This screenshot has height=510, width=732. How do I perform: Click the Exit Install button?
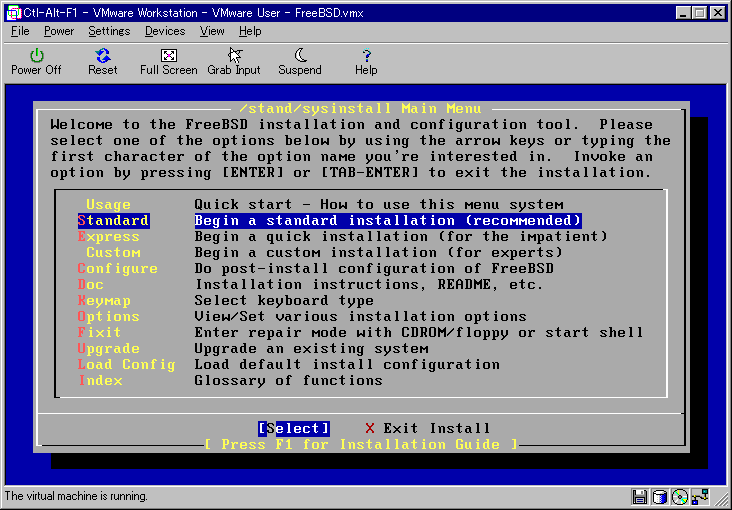coord(428,428)
